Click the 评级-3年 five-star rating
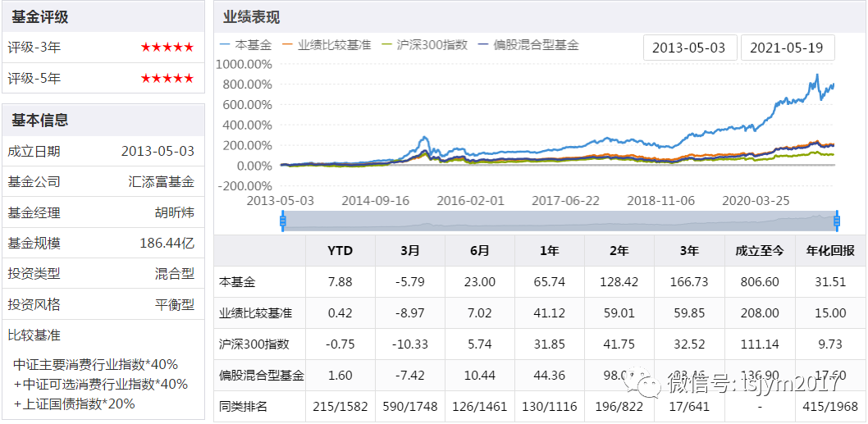Screen dimensions: 868x424 167,48
